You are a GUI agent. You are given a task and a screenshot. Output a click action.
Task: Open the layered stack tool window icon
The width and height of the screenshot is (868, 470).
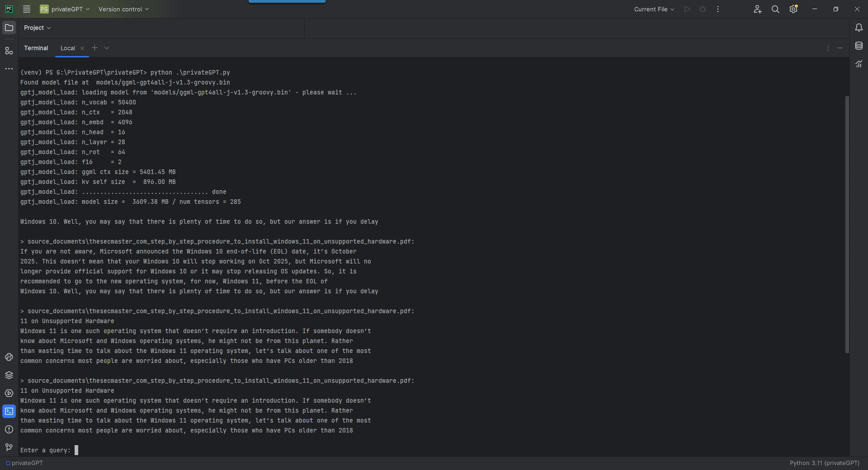9,375
